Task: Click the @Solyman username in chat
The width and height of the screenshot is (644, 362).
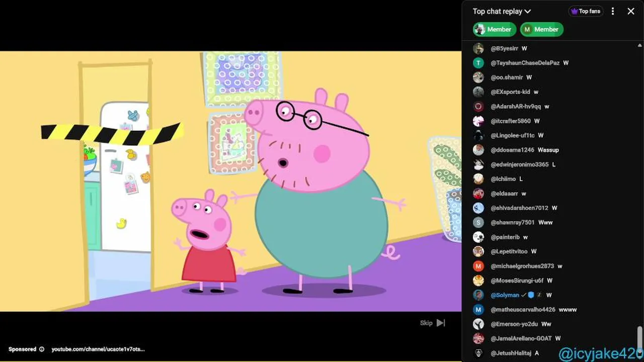Action: pos(505,295)
